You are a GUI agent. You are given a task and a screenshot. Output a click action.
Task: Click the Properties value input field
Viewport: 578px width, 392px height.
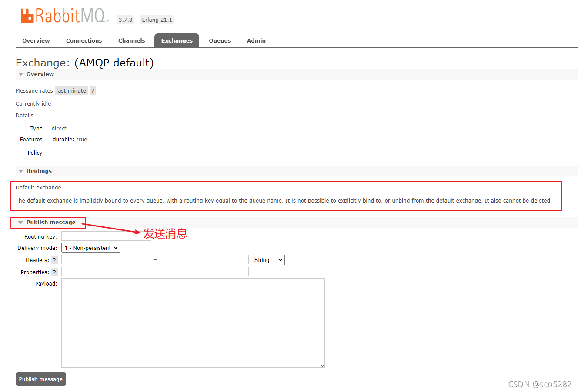tap(204, 272)
